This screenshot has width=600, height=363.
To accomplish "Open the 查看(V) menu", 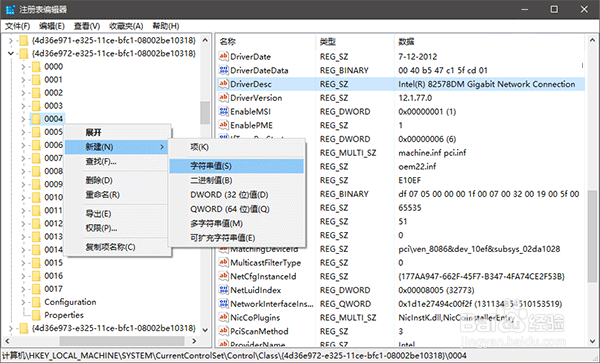I will point(87,26).
